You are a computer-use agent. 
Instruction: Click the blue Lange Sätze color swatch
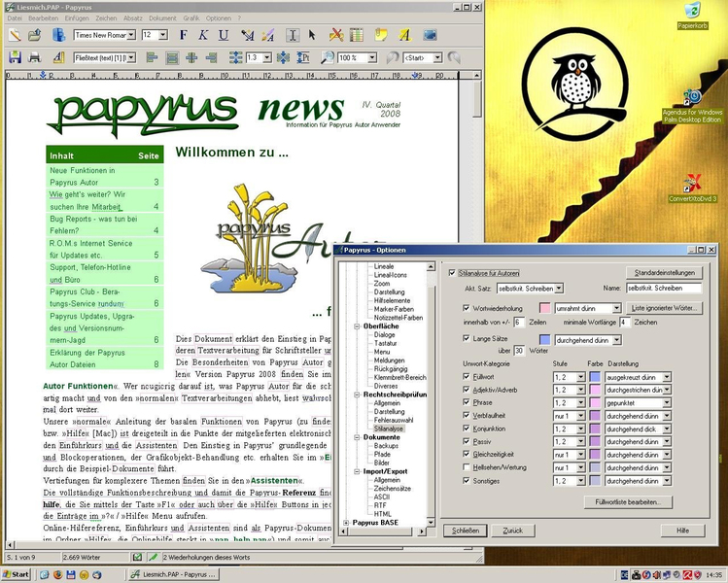coord(544,340)
